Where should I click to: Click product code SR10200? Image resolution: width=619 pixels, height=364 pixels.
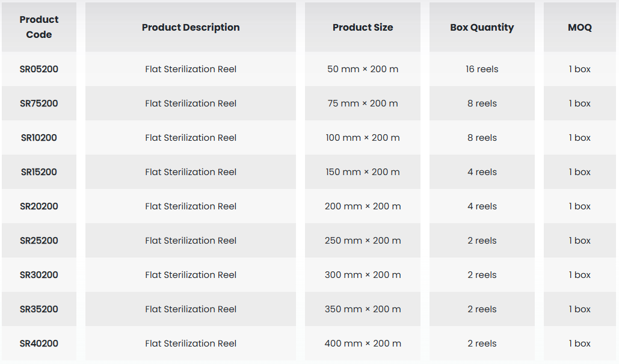(39, 138)
